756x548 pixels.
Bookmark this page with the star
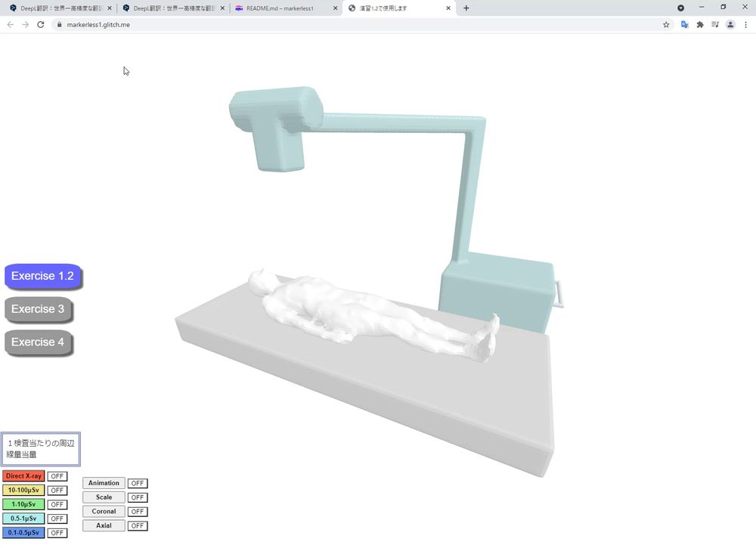(666, 25)
